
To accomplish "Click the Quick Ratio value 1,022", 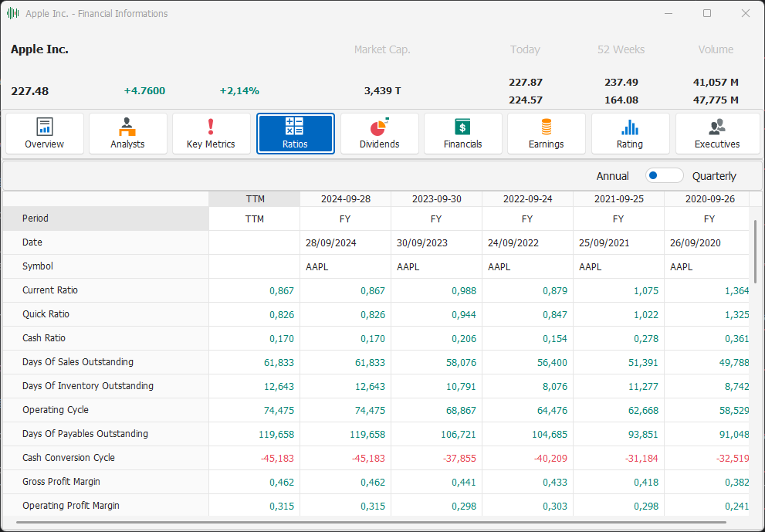I will click(646, 315).
